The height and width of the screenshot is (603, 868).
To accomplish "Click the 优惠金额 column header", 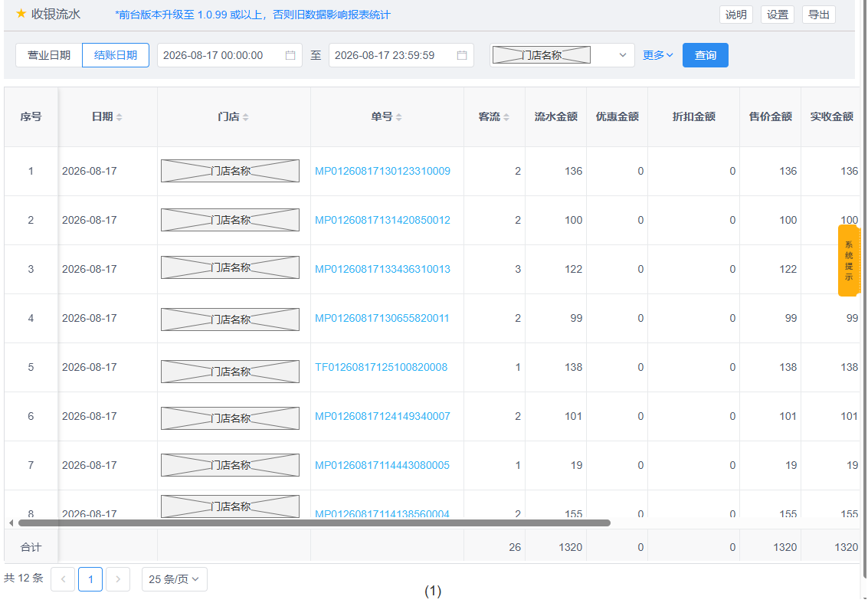I will coord(617,116).
